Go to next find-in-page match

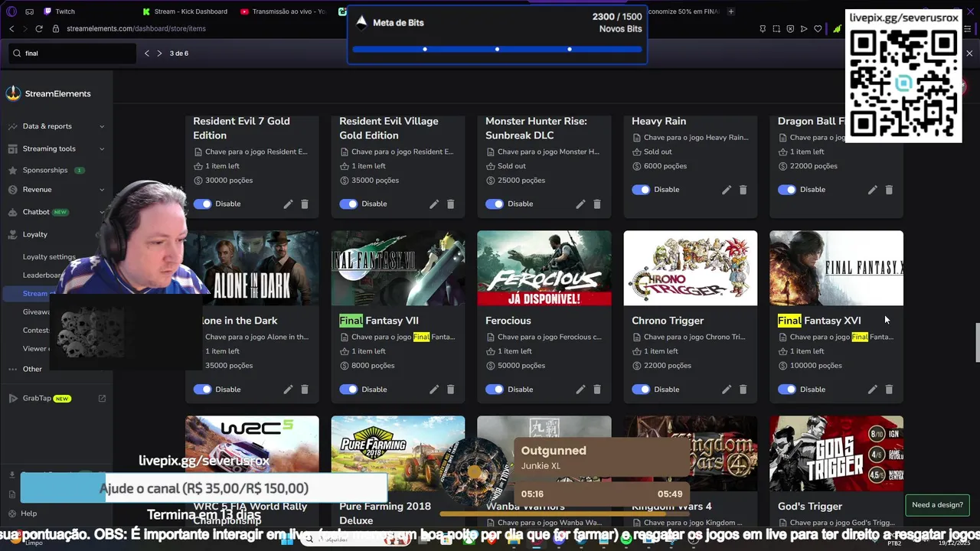coord(159,54)
